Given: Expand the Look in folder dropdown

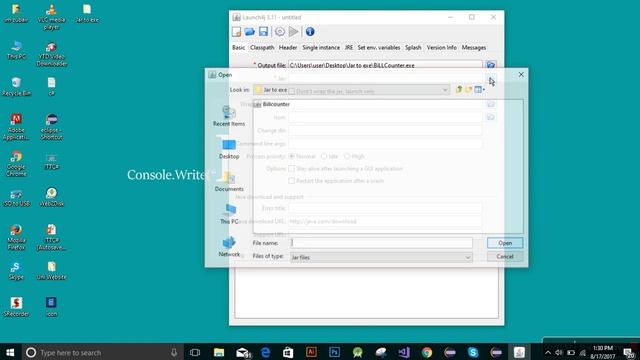Looking at the screenshot, I should [445, 90].
